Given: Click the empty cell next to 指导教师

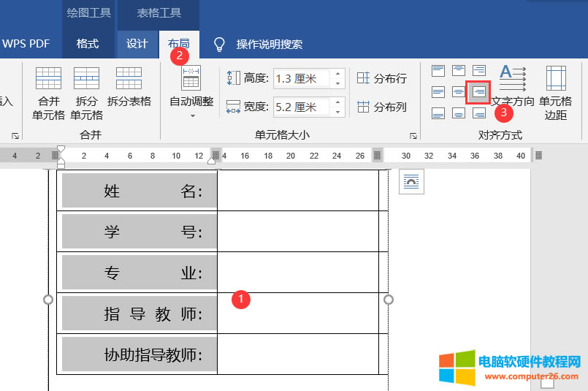Looking at the screenshot, I should [297, 314].
